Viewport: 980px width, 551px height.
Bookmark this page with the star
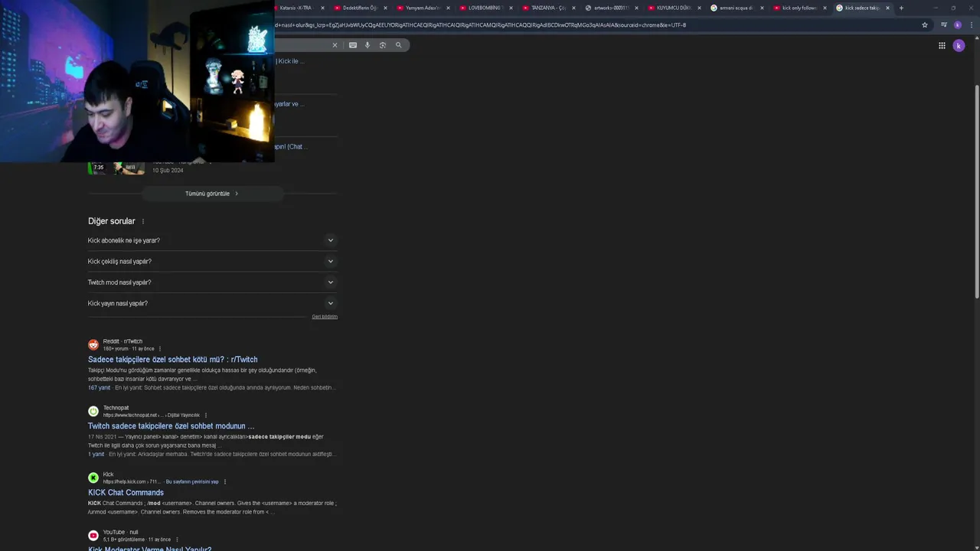925,24
